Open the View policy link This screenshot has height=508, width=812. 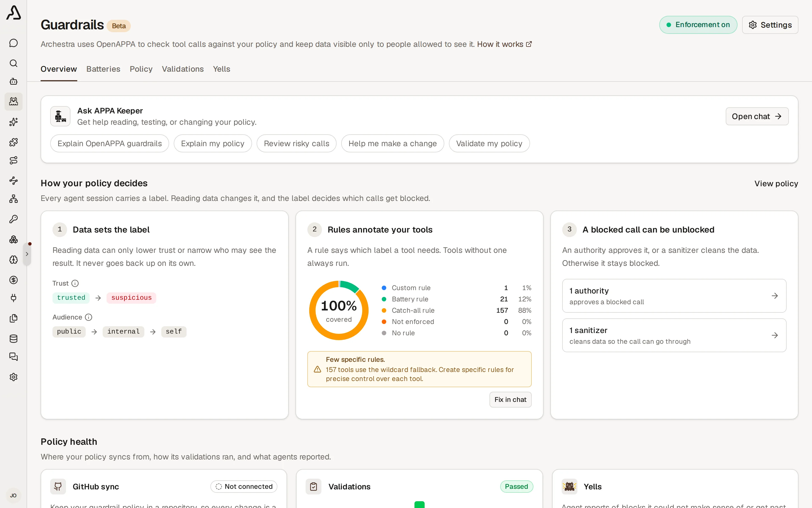tap(776, 183)
